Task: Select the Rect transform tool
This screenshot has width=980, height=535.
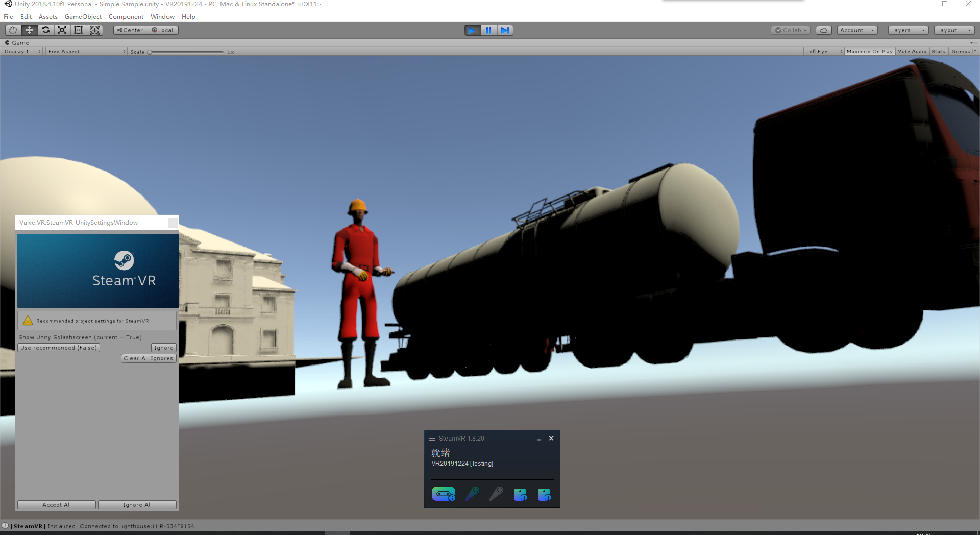Action: pyautogui.click(x=78, y=30)
